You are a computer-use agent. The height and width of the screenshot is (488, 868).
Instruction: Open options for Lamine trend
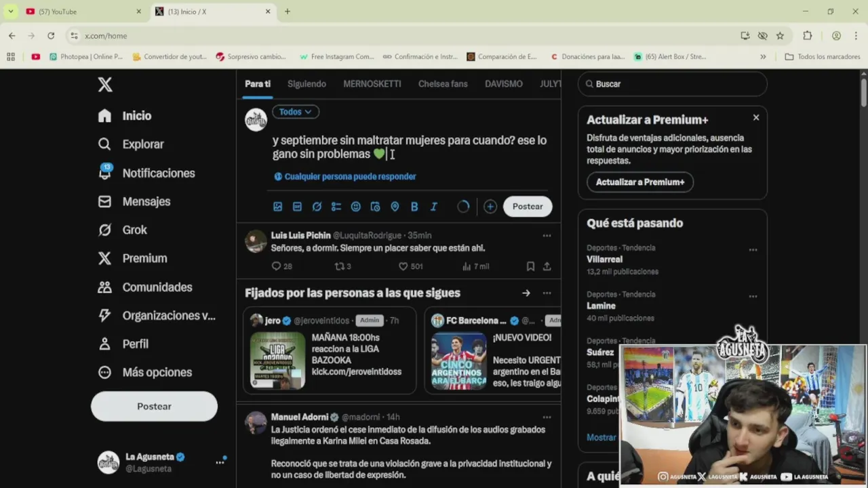click(753, 297)
